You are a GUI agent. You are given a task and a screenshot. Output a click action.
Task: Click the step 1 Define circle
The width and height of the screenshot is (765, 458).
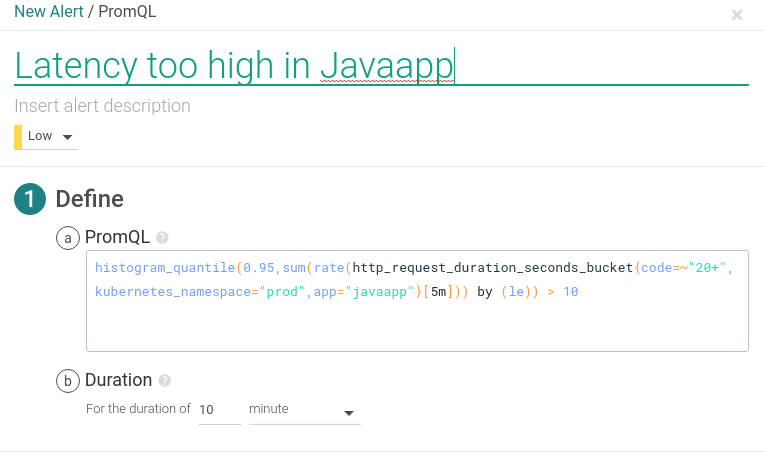tap(30, 199)
